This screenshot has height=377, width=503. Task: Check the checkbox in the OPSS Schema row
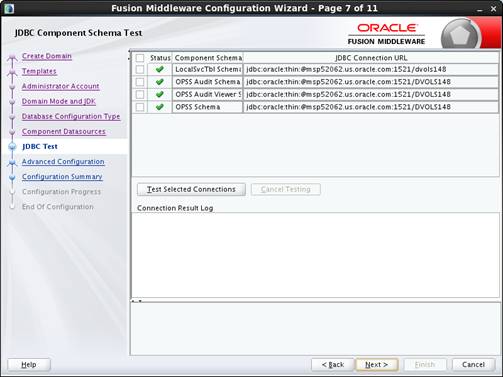click(140, 107)
